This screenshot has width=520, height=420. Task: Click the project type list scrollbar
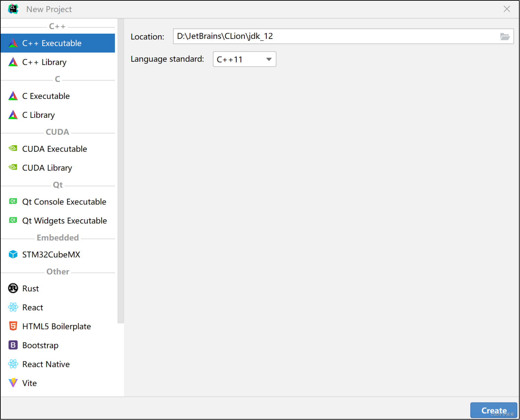tap(120, 171)
